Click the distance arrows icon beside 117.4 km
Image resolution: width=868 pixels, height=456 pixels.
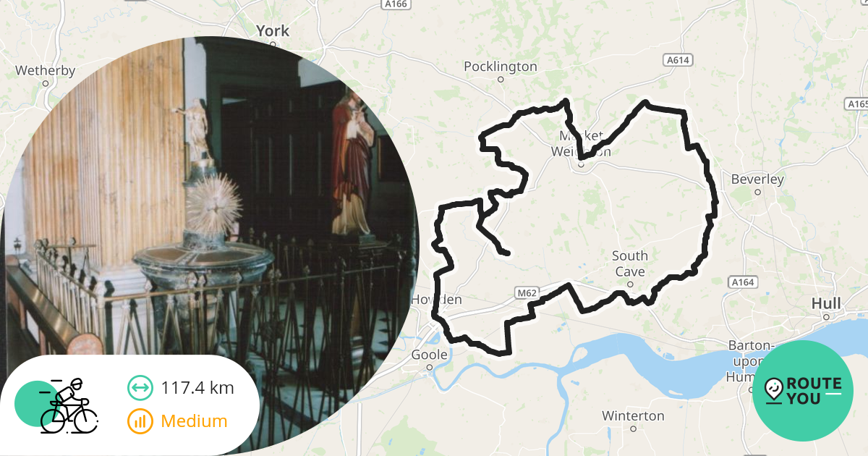pyautogui.click(x=140, y=388)
